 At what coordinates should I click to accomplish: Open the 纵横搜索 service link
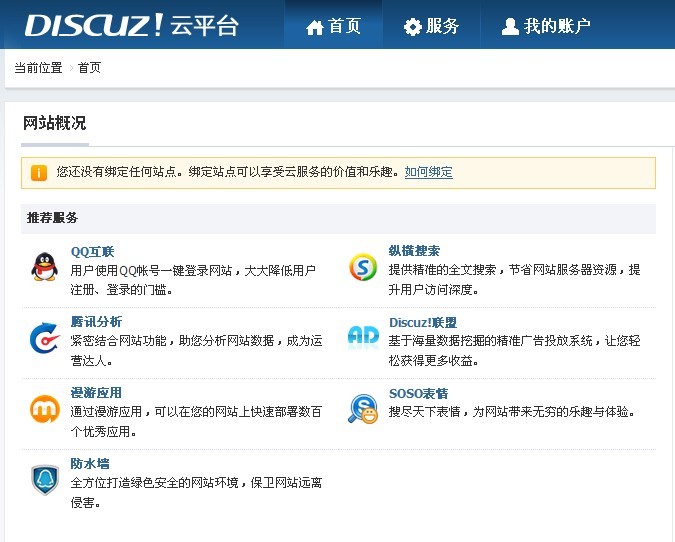point(414,251)
